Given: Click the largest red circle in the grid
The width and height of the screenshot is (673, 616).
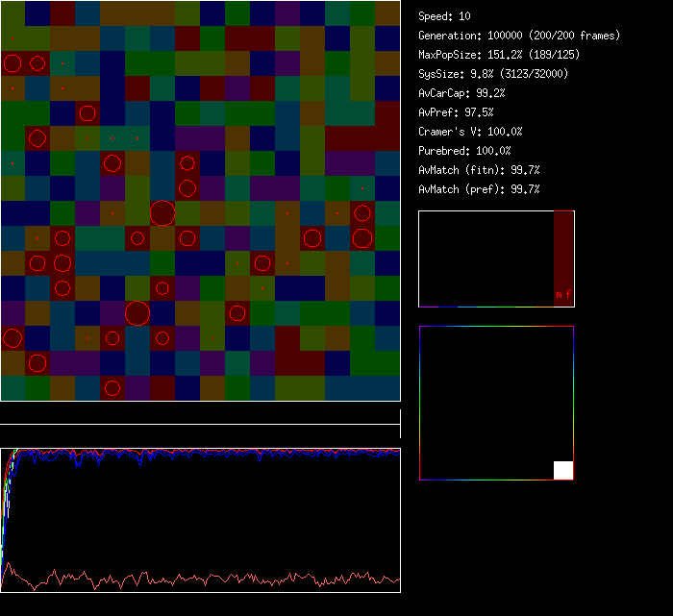Looking at the screenshot, I should (162, 213).
